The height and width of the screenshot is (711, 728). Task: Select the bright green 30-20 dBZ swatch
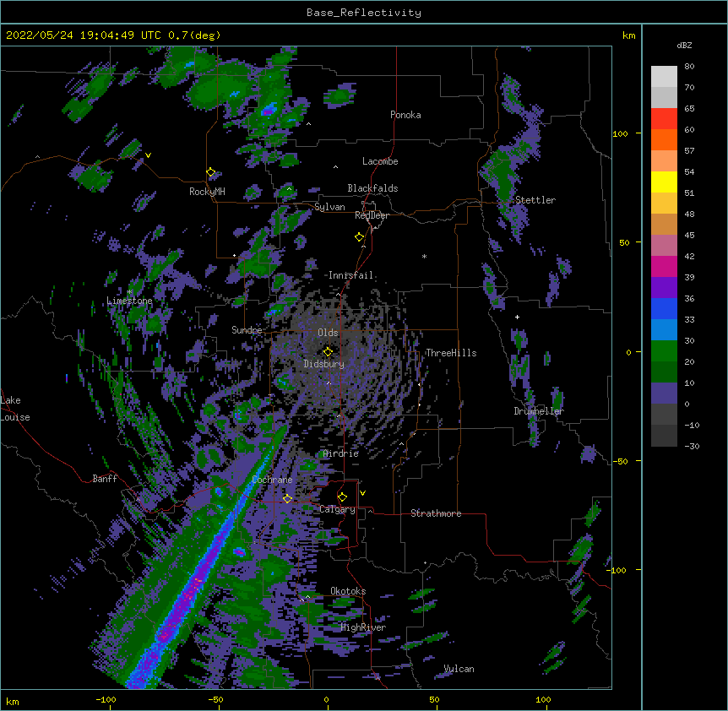[x=664, y=351]
